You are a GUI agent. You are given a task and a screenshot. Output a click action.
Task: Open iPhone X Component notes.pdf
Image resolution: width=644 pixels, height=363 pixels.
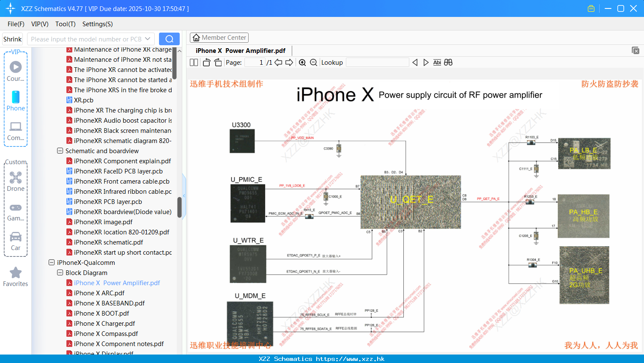[119, 344]
